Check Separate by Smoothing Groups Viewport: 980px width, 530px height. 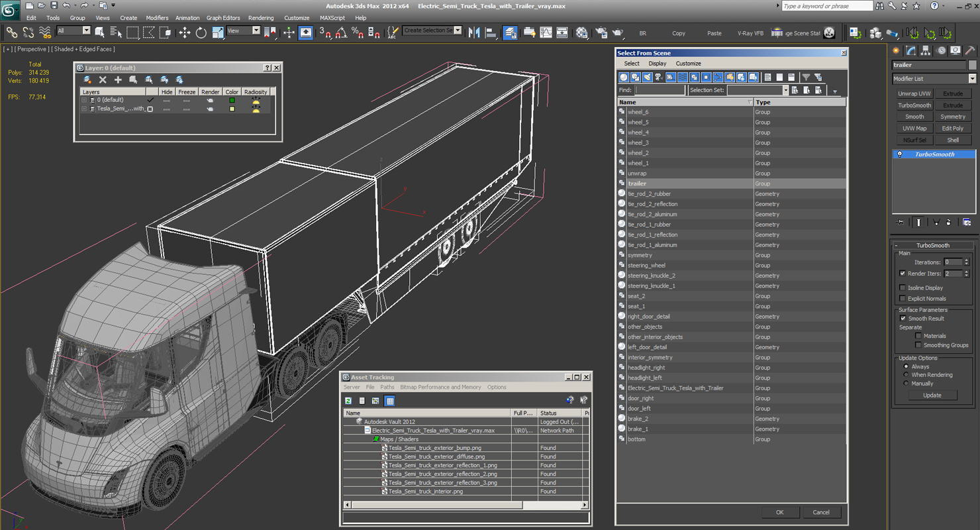pos(918,345)
